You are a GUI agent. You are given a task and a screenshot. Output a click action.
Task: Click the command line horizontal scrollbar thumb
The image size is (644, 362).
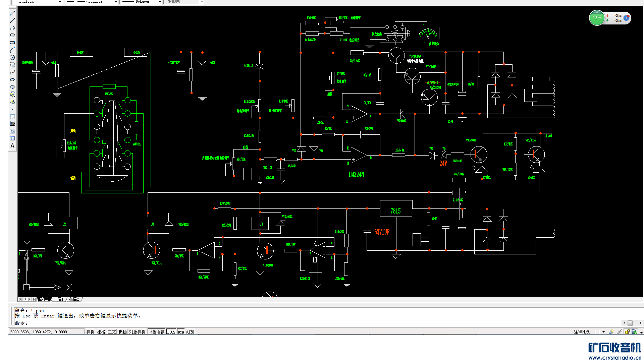click(630, 323)
